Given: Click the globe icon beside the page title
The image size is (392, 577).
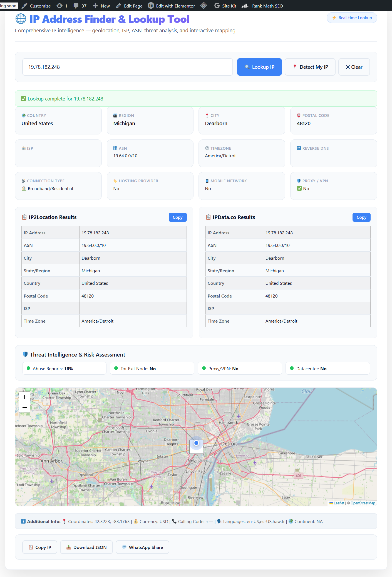Looking at the screenshot, I should click(21, 19).
